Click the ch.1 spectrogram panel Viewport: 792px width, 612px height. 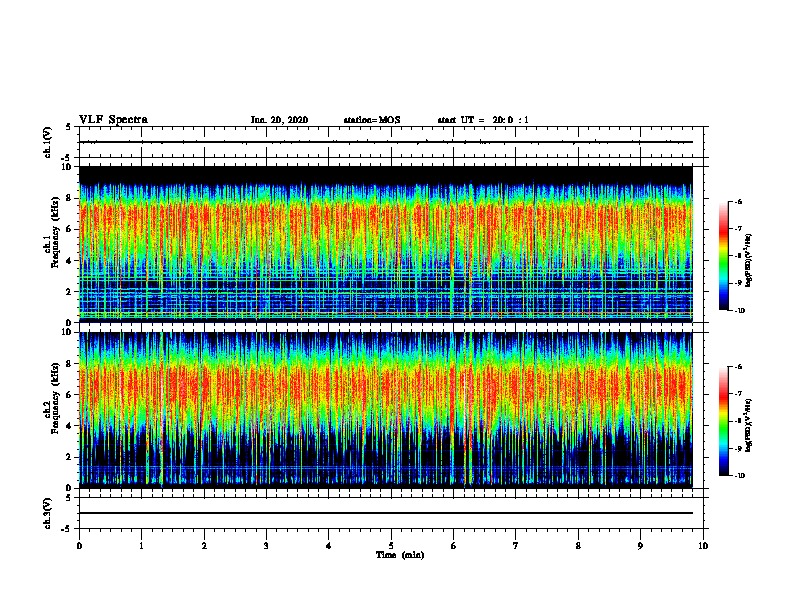pos(386,244)
